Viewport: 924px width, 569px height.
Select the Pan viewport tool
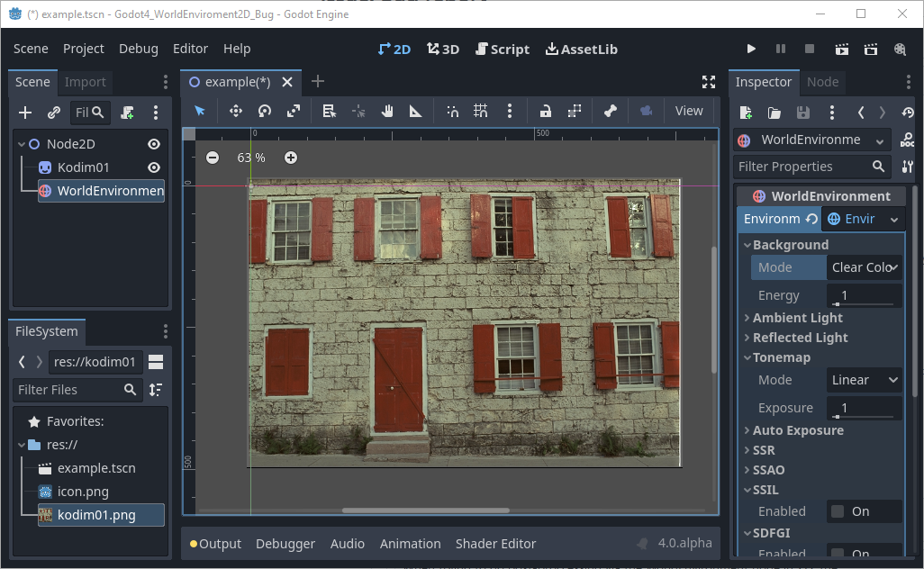[389, 111]
